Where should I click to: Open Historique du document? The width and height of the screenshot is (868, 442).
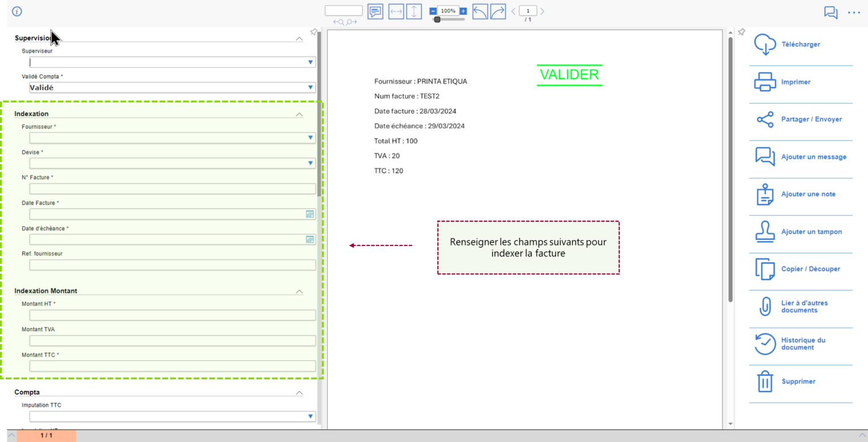tap(802, 344)
